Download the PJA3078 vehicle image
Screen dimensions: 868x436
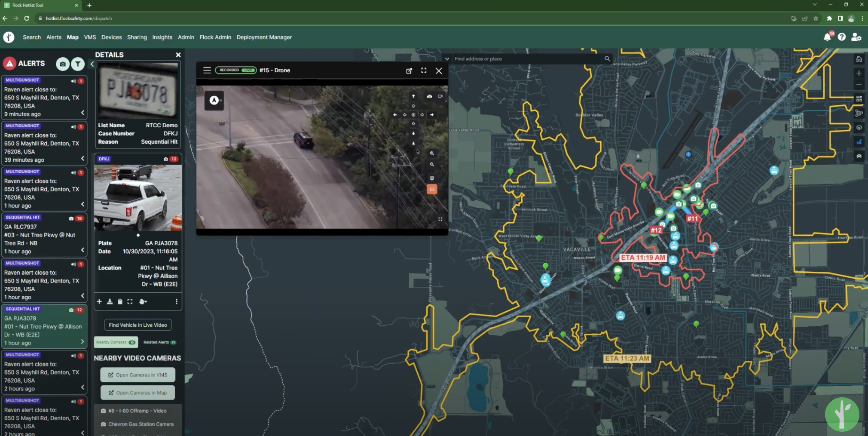(x=110, y=301)
